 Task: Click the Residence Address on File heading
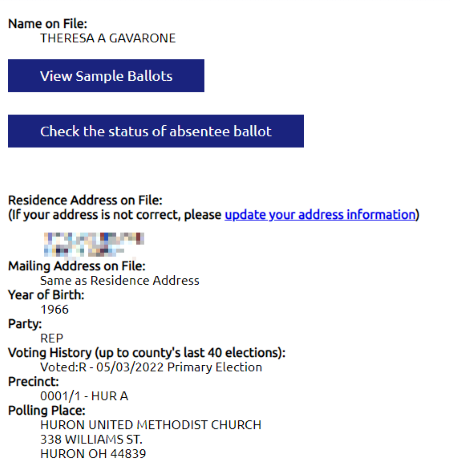coord(85,200)
